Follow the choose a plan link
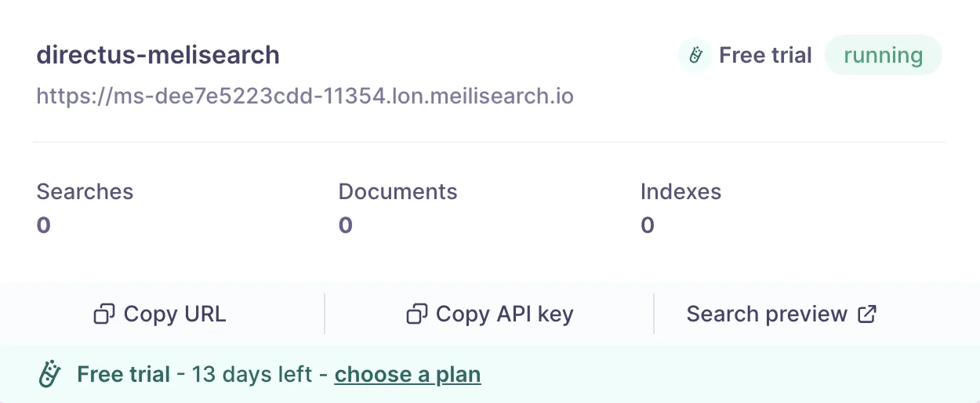 [408, 375]
